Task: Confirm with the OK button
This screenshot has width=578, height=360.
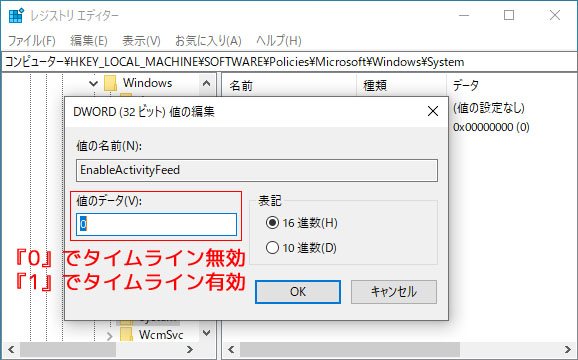Action: pyautogui.click(x=298, y=292)
